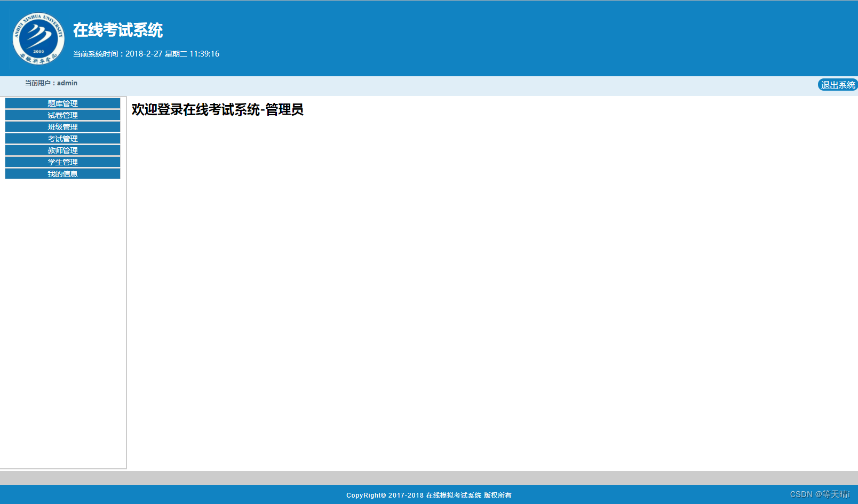Open the 教师管理 section
This screenshot has width=858, height=504.
pyautogui.click(x=62, y=150)
